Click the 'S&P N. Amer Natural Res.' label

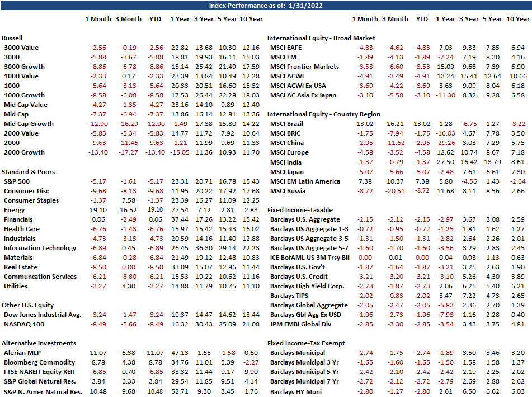(x=43, y=391)
